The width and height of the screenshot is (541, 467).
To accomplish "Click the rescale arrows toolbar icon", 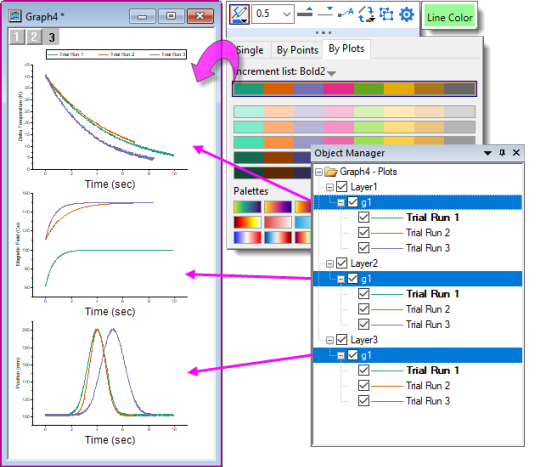I will (x=366, y=14).
